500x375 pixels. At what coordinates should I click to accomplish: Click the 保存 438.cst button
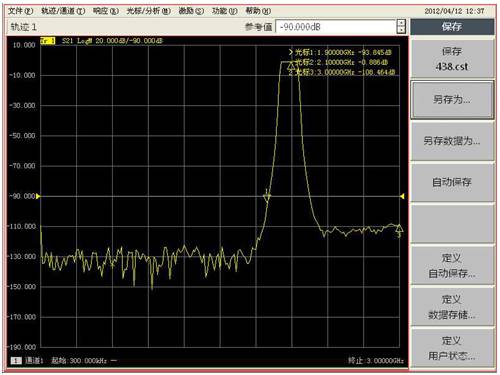coord(452,59)
